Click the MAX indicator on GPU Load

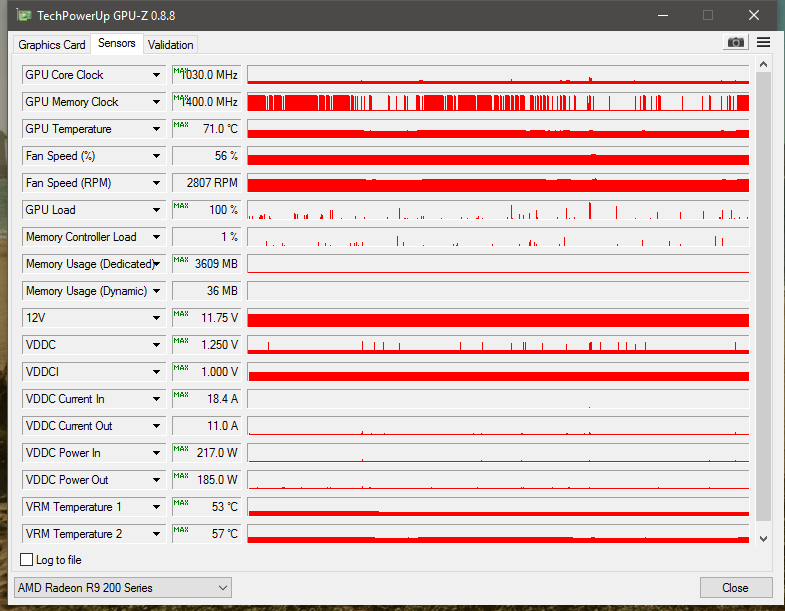point(181,206)
